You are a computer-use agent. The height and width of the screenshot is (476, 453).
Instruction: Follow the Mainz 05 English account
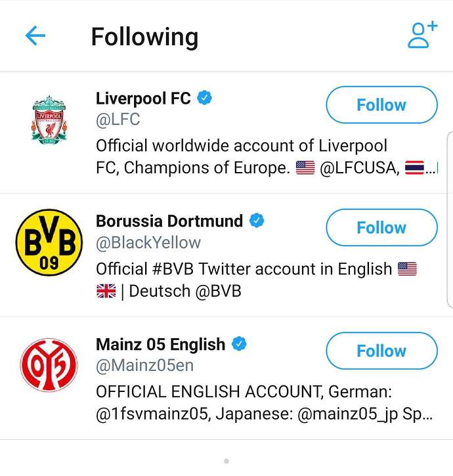point(381,351)
